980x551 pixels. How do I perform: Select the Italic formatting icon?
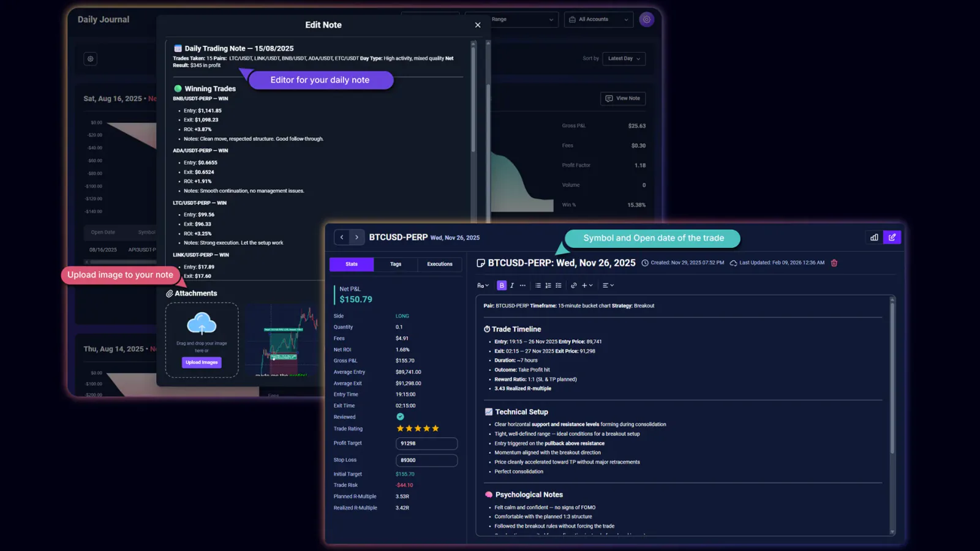pos(512,285)
